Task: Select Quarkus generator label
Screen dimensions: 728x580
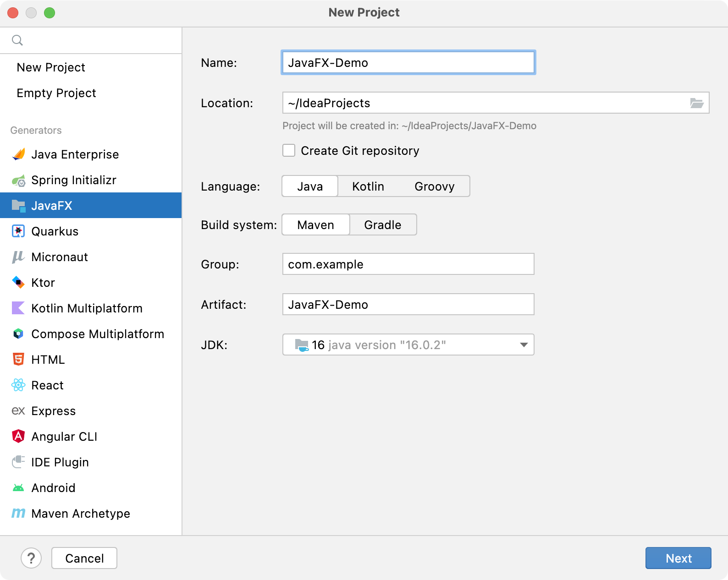Action: tap(55, 231)
